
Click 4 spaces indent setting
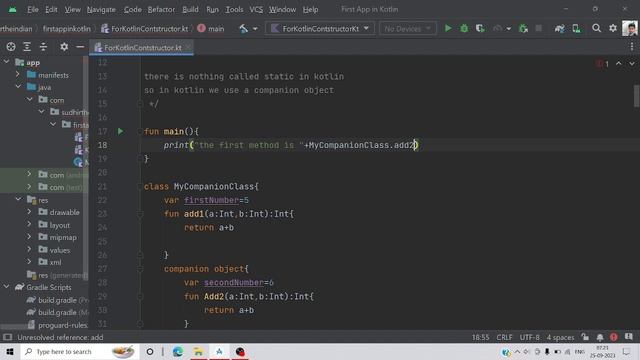(x=560, y=337)
